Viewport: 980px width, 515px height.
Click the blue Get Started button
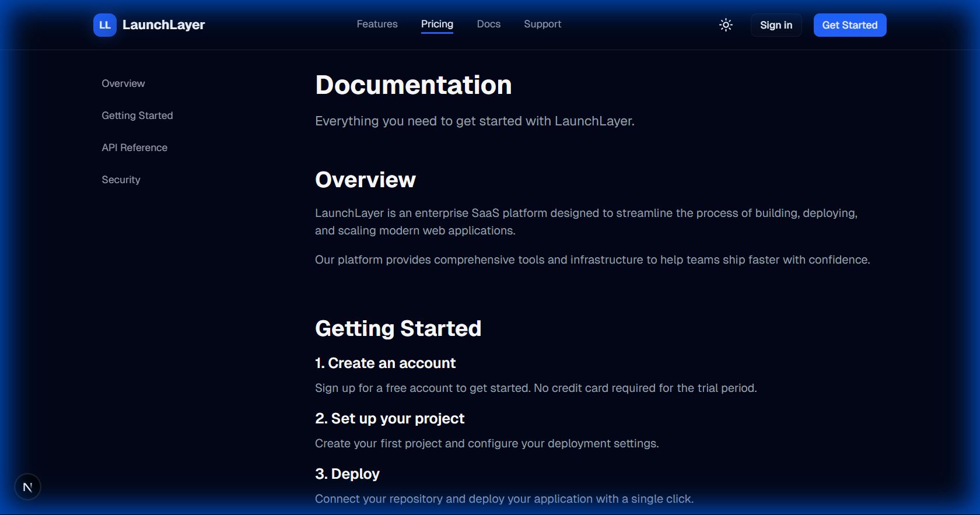pyautogui.click(x=849, y=25)
